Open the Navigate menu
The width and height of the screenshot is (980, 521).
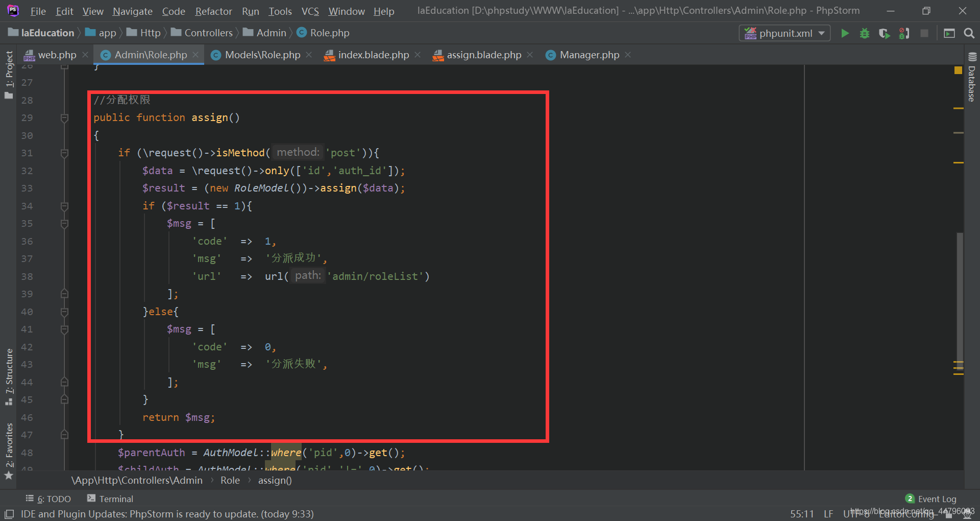tap(133, 11)
